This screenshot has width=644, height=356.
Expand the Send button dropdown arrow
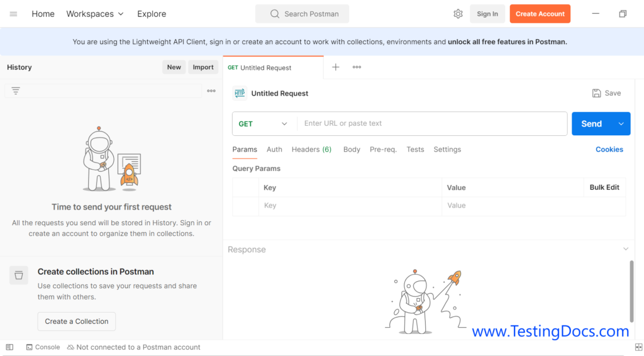[x=621, y=124]
